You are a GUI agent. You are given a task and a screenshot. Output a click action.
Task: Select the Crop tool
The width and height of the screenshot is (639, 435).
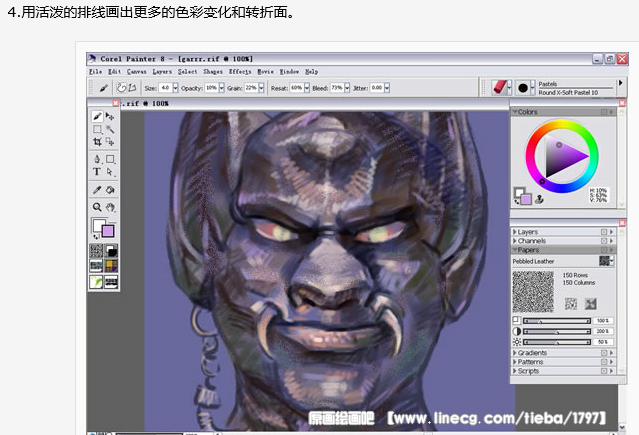tap(97, 142)
